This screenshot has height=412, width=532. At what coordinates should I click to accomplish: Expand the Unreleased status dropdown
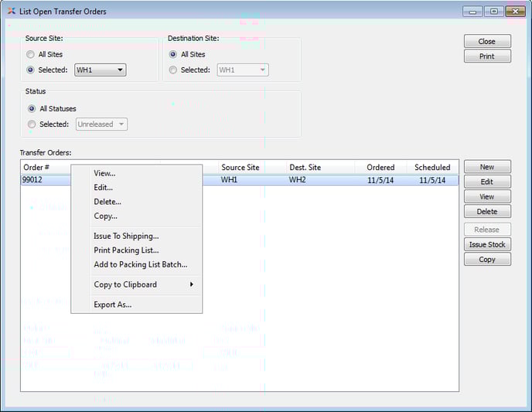tap(101, 124)
